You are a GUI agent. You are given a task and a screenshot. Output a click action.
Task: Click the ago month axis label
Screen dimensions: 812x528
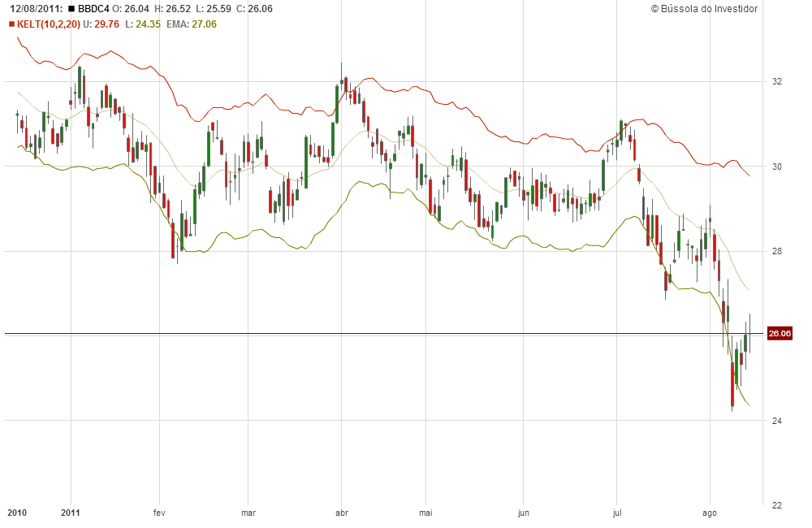[710, 513]
